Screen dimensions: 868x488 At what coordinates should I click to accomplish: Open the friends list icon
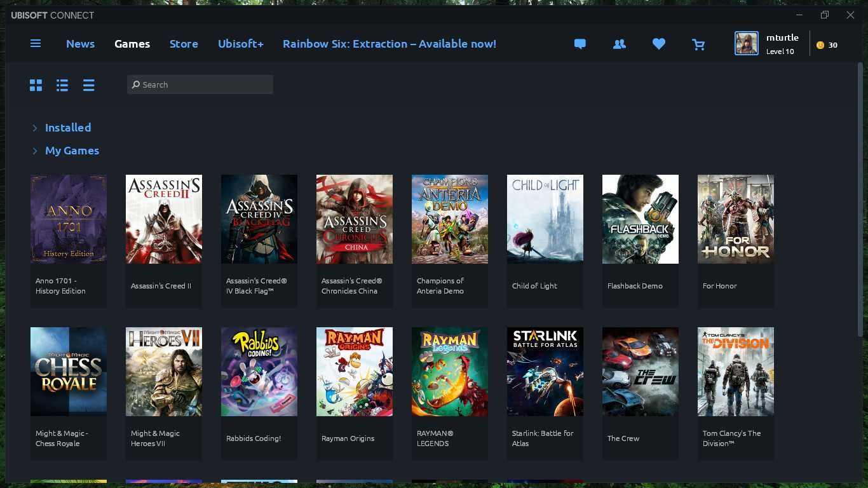[x=619, y=44]
